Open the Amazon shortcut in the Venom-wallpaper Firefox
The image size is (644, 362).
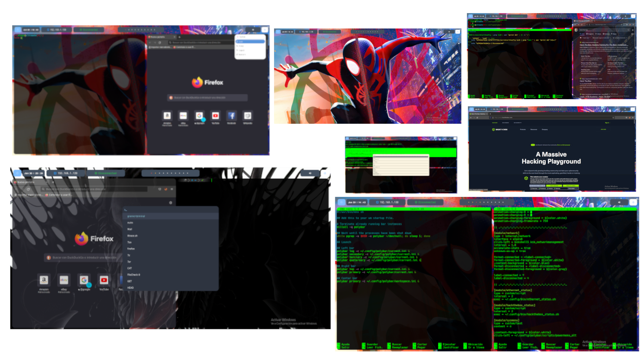44,280
